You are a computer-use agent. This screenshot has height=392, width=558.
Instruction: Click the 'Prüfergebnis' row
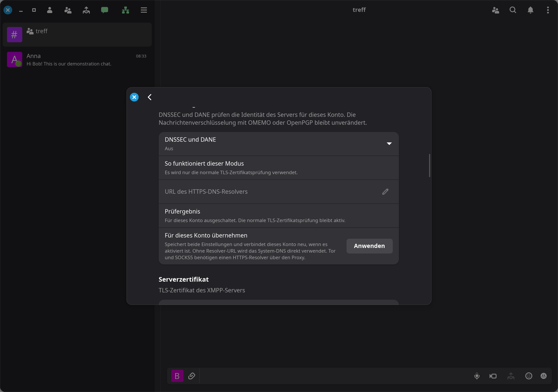click(279, 216)
